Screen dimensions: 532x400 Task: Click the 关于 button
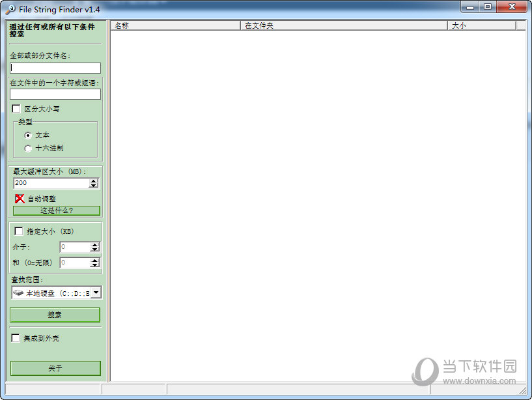[55, 368]
